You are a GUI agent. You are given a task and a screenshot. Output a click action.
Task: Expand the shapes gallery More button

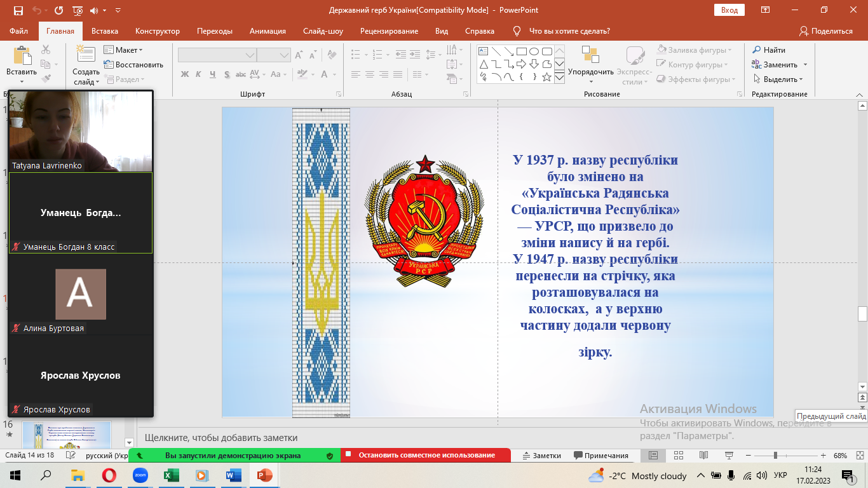pos(559,78)
